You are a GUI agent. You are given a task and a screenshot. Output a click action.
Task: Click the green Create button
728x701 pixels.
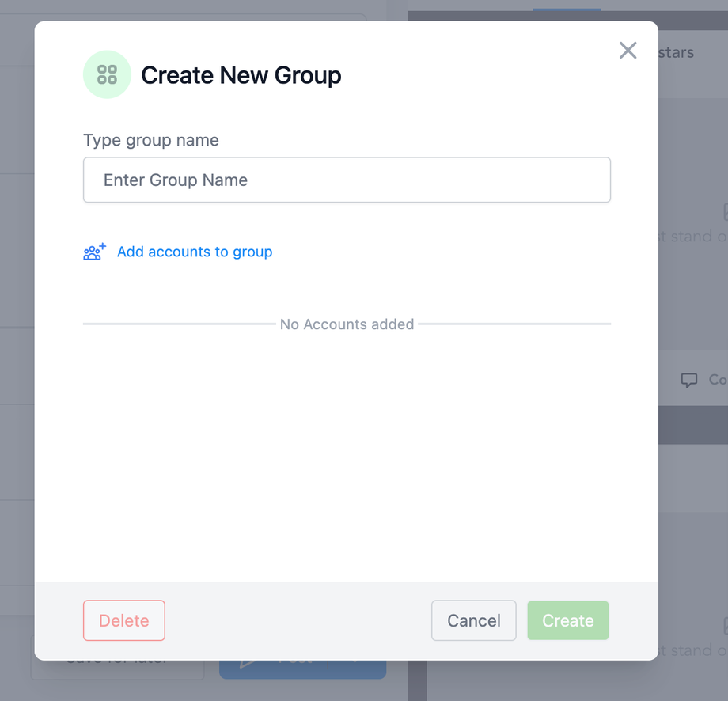(567, 620)
